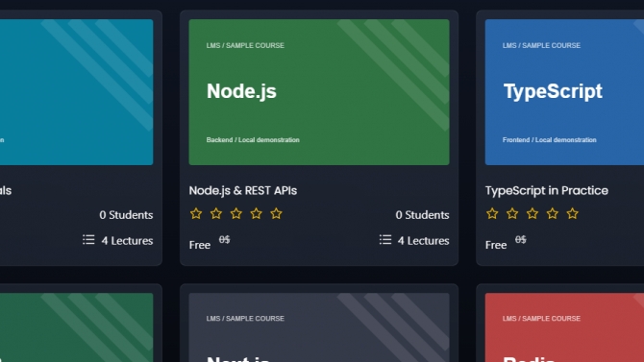
Task: Click 'LMS / SAMPLE COURSE' label on red thumbnail
Action: (541, 319)
